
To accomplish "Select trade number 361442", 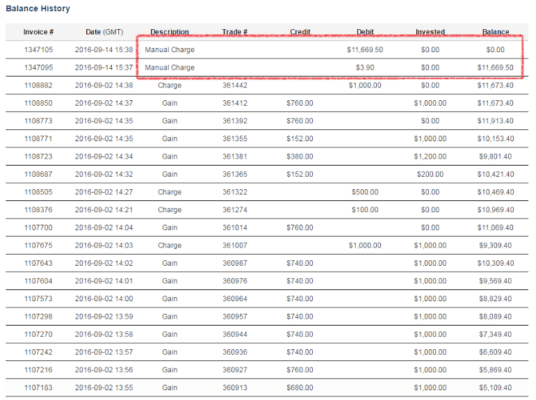I will pos(234,85).
